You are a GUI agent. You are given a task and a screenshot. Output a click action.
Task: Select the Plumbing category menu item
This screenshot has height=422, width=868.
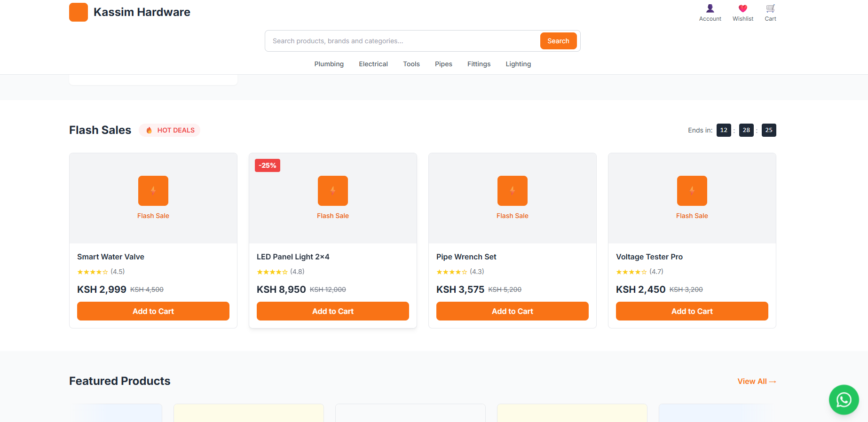click(x=329, y=64)
